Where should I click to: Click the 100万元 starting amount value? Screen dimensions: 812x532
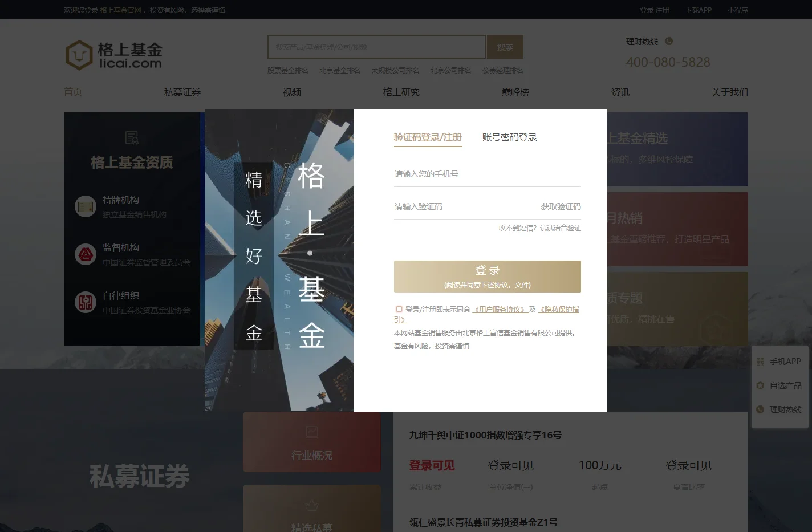click(x=600, y=466)
